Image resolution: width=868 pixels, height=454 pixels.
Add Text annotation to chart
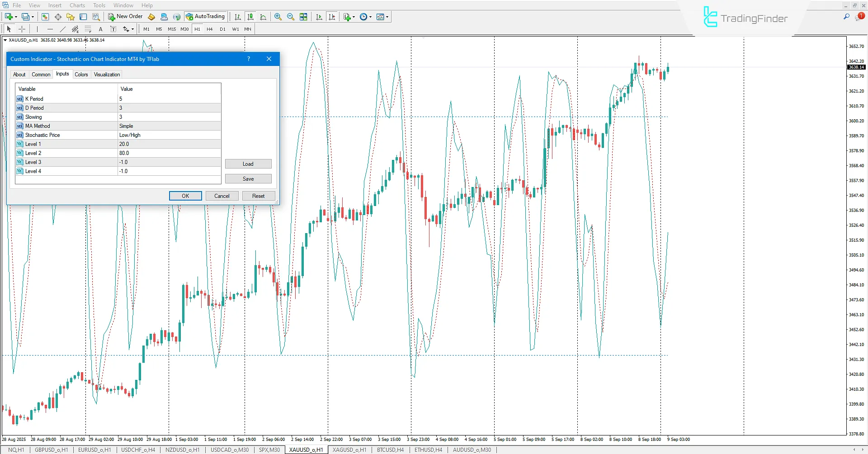[100, 29]
